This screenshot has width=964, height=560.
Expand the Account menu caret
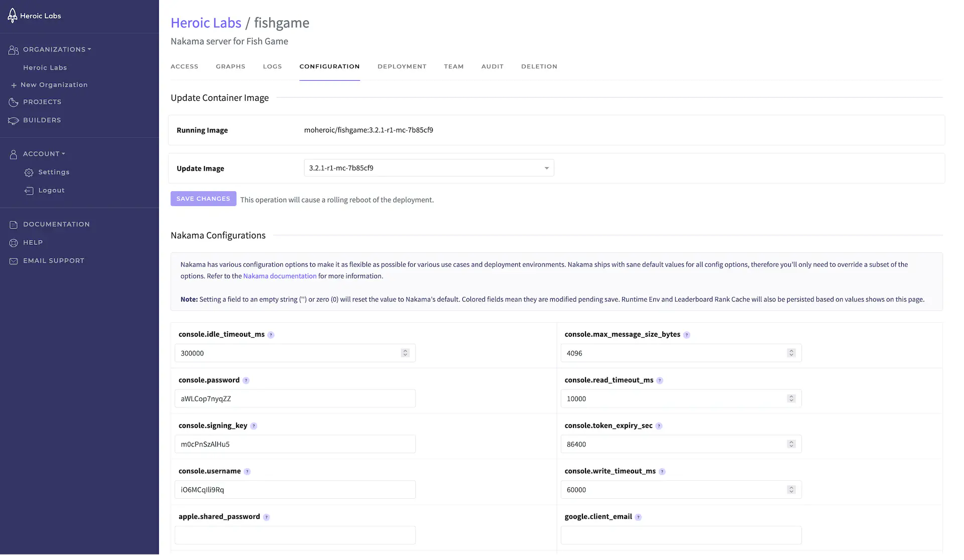[63, 154]
